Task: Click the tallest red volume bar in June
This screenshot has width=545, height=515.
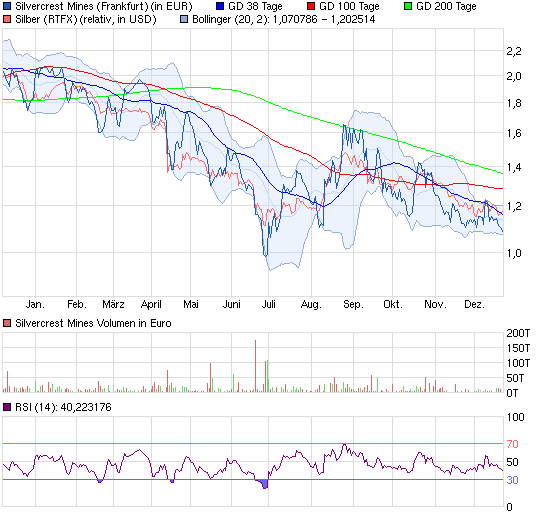Action: point(255,366)
